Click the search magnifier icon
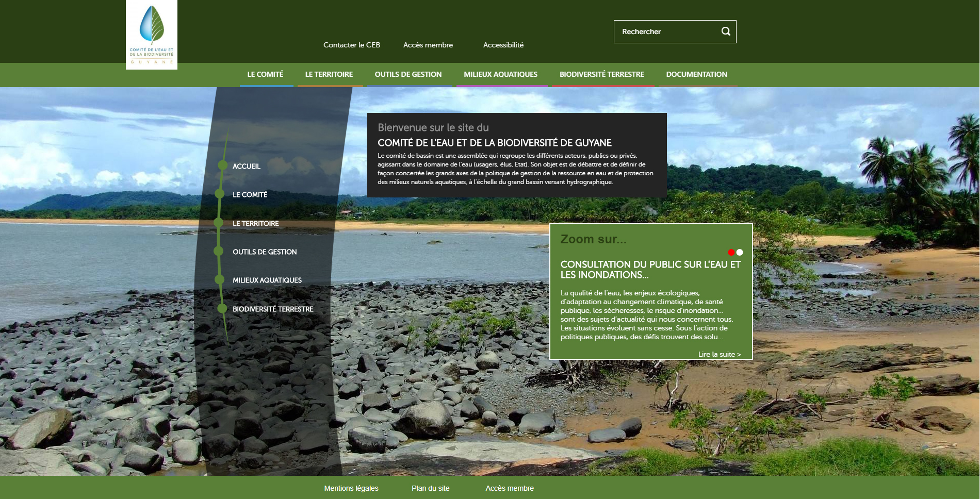This screenshot has width=980, height=499. (725, 31)
